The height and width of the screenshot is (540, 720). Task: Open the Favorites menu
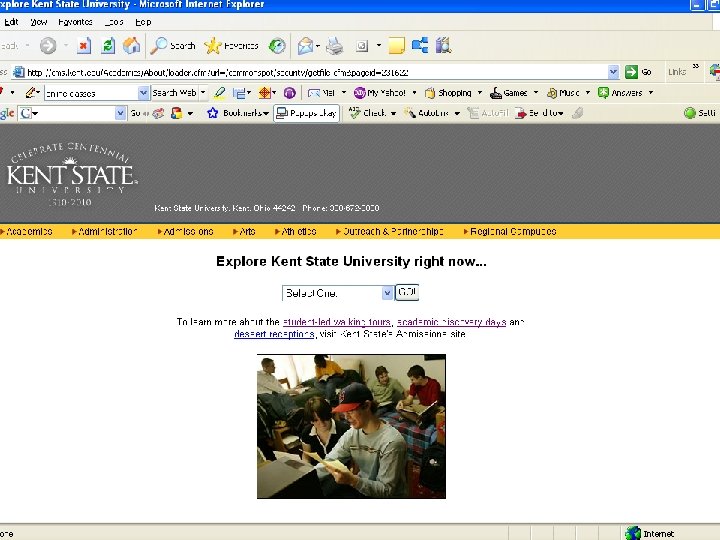[75, 22]
